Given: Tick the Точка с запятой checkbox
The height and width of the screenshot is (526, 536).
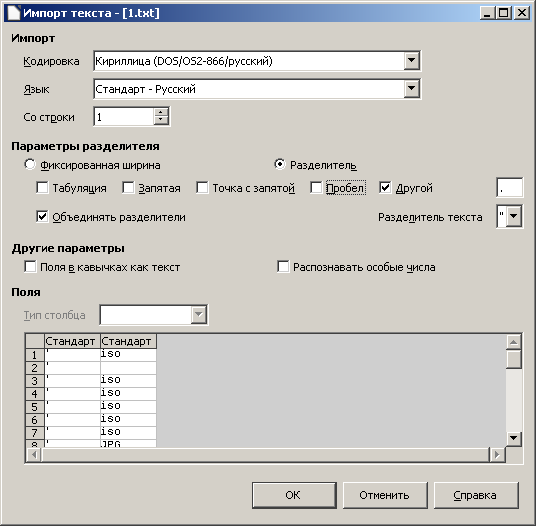Looking at the screenshot, I should coord(202,188).
